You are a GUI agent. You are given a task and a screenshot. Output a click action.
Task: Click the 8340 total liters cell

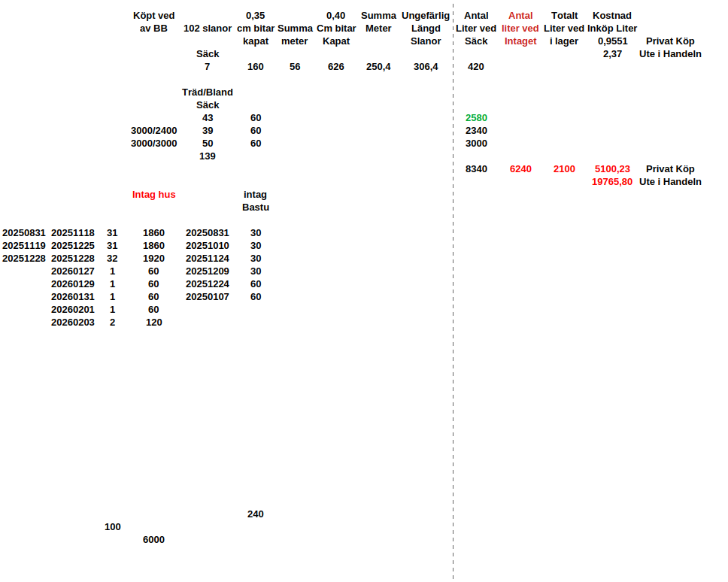click(x=476, y=169)
